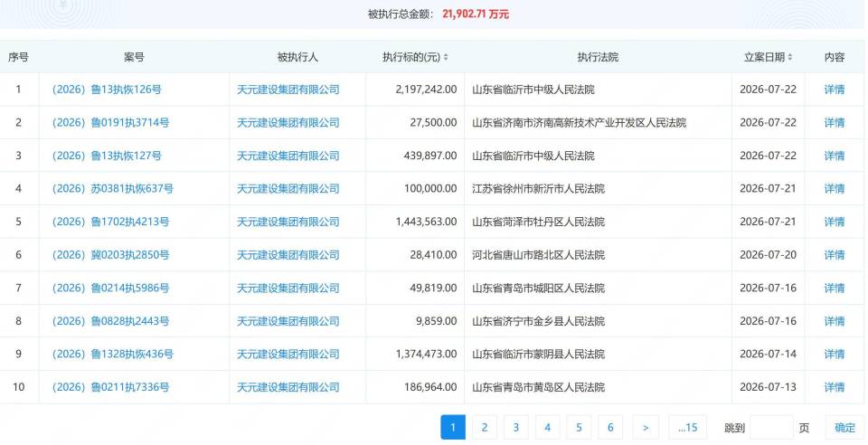Screen dimensions: 868x445
Task: Click court 山东省菏泽市牡丹区人民法院
Action: tap(538, 222)
